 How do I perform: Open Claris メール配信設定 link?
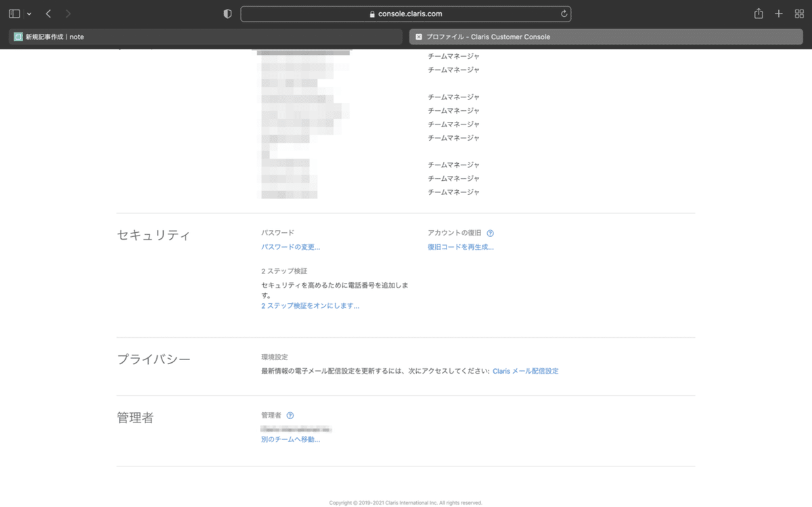(526, 370)
